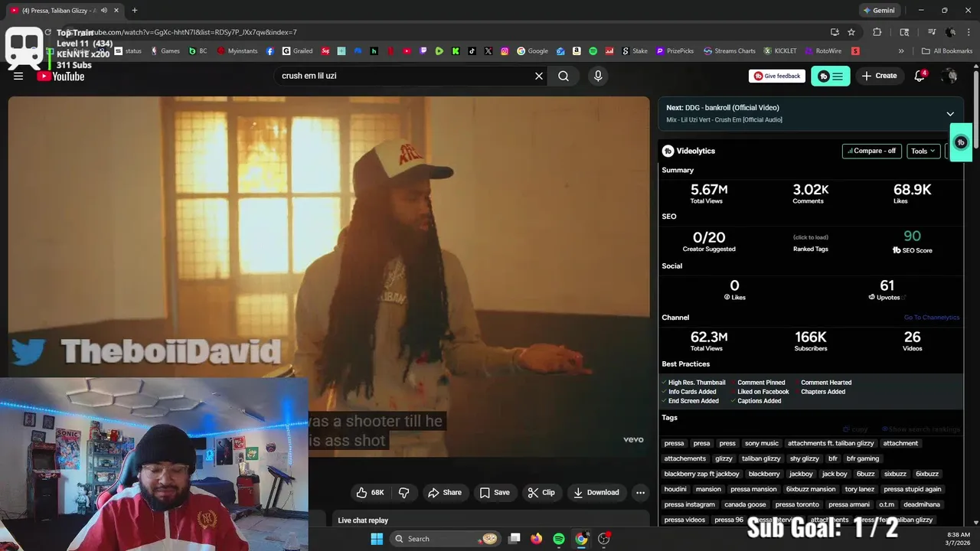Save the video to a playlist
The image size is (980, 551).
pos(495,493)
